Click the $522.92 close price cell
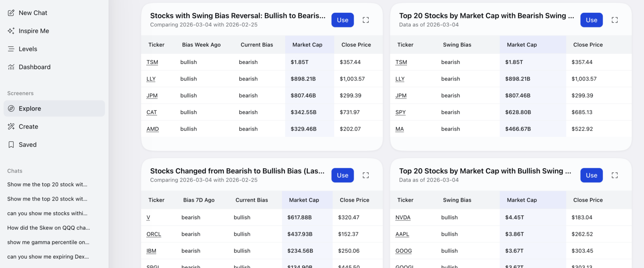644x268 pixels. coord(599,129)
